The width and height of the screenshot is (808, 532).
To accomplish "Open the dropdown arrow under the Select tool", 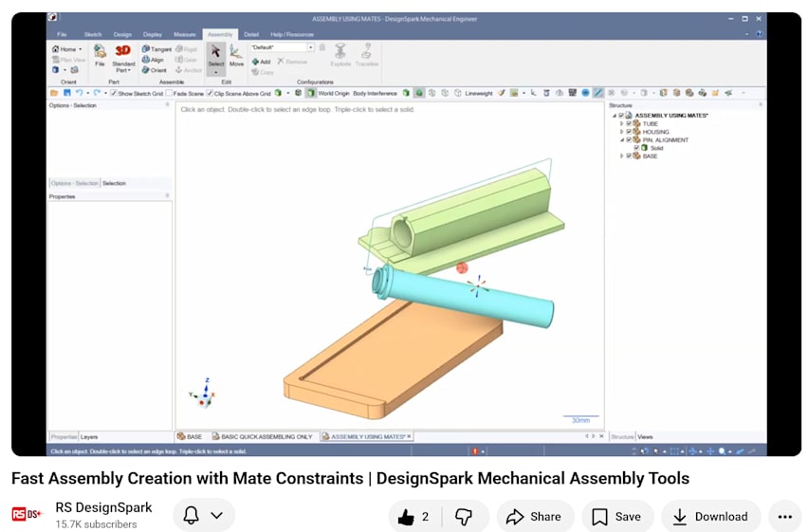I will pos(216,73).
